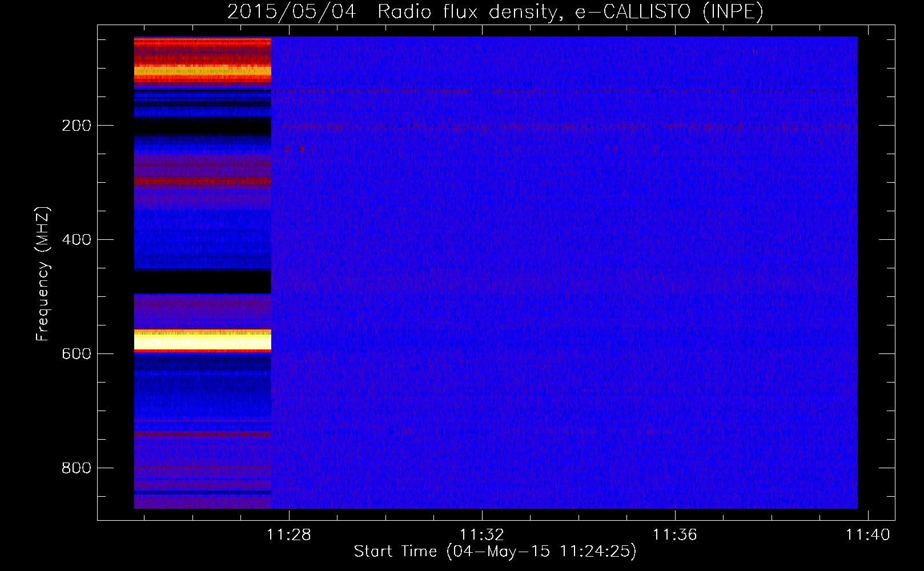Viewport: 924px width, 571px height.
Task: Click the bright white-yellow band near 600 MHz
Action: 203,341
